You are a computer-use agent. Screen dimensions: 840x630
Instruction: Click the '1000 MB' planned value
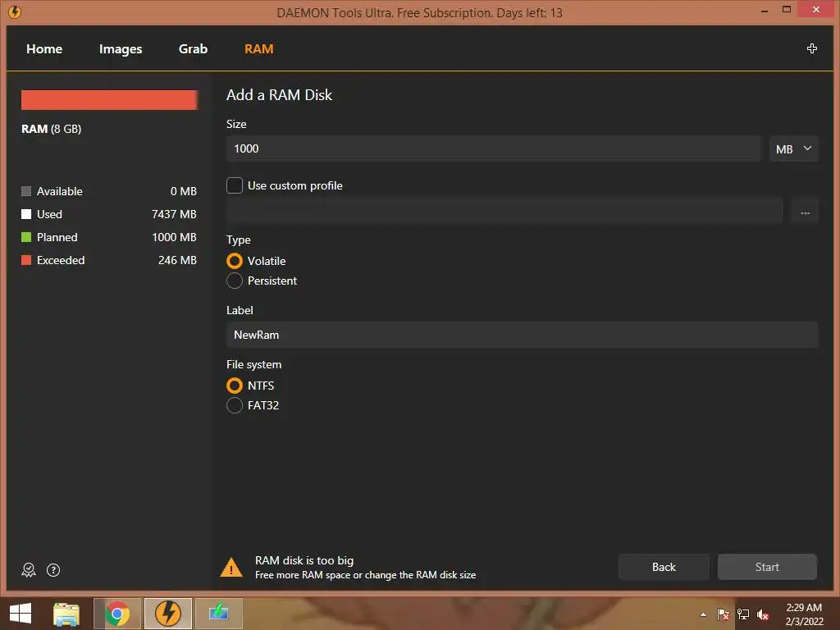(x=174, y=237)
